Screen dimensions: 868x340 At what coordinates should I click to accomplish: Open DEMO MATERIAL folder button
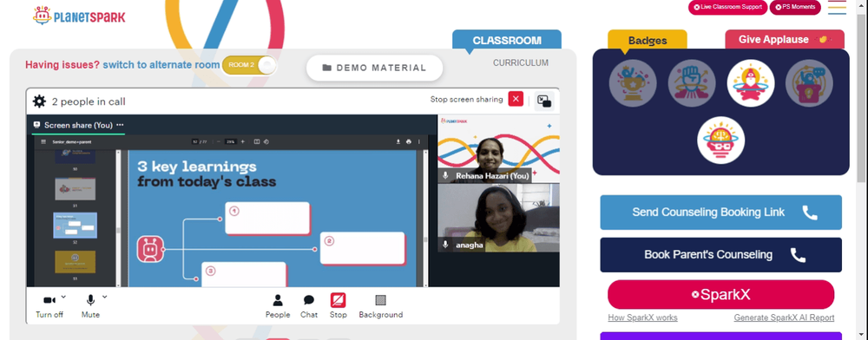pos(375,68)
